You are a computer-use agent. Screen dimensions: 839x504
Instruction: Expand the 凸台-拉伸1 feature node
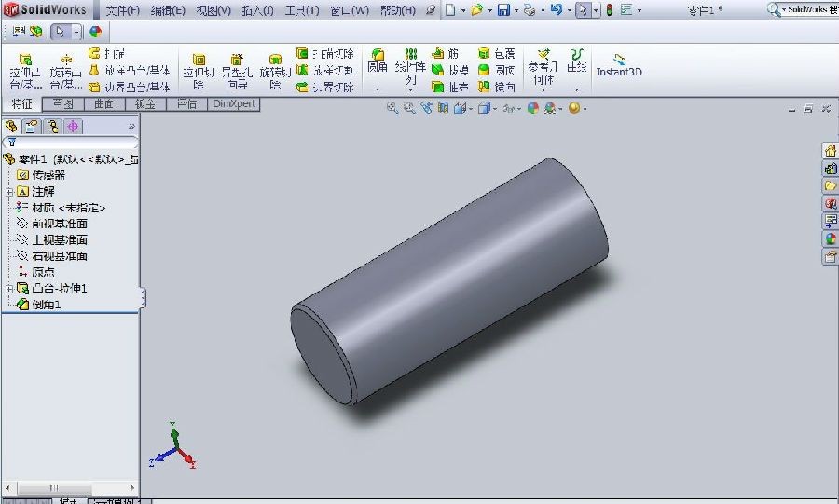pyautogui.click(x=9, y=289)
